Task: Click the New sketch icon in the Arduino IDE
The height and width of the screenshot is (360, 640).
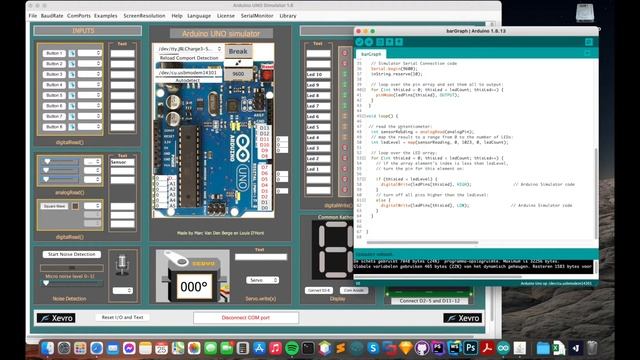Action: (x=380, y=42)
